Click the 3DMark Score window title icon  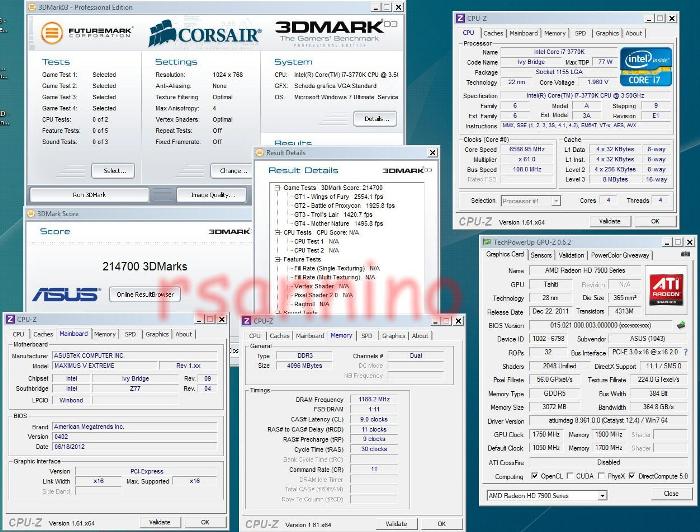[31, 213]
